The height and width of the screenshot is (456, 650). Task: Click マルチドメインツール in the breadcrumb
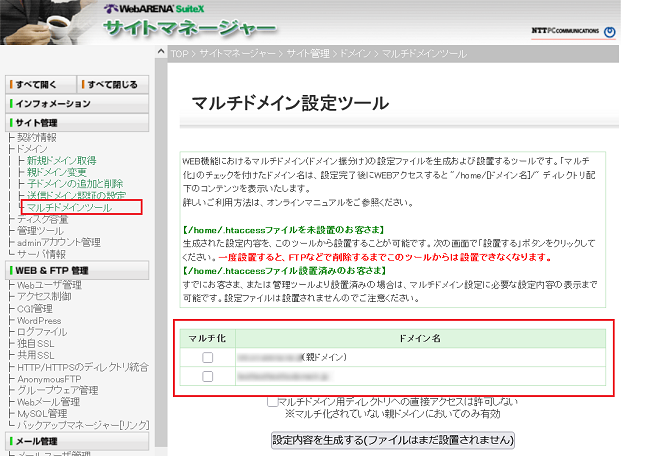(x=424, y=54)
